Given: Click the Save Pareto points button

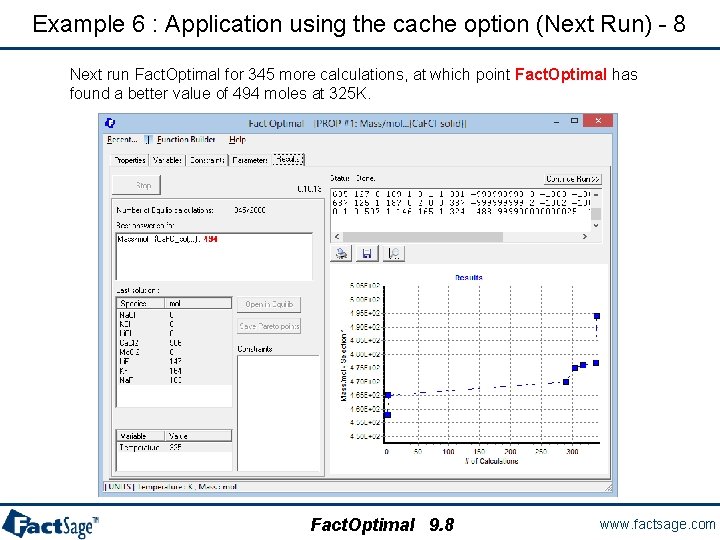Looking at the screenshot, I should [269, 326].
